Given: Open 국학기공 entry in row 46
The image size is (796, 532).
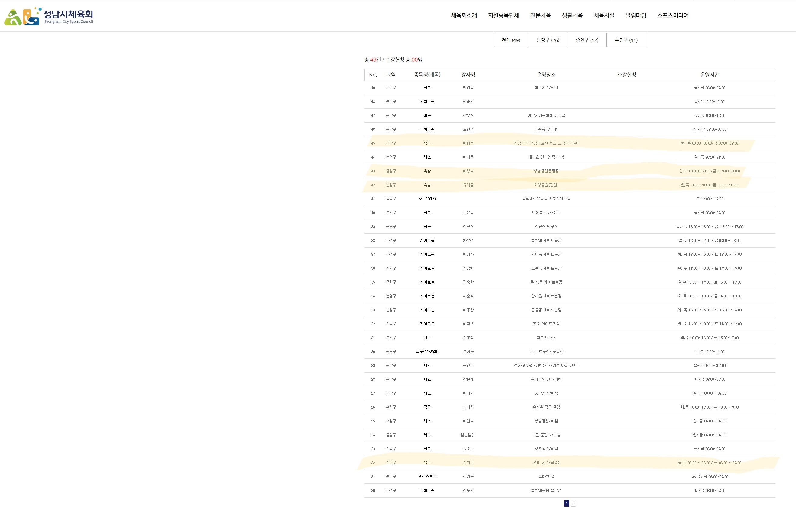Looking at the screenshot, I should pyautogui.click(x=427, y=130).
